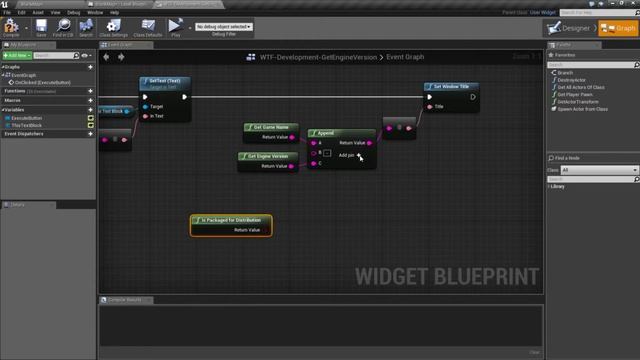Add a new graph with the Graphs plus
The image size is (640, 360).
(x=91, y=67)
